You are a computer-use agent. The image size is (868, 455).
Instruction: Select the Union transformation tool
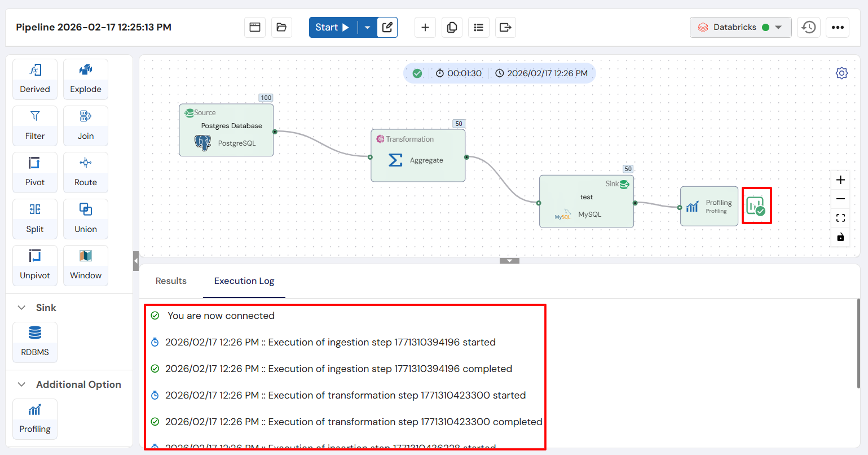coord(85,218)
